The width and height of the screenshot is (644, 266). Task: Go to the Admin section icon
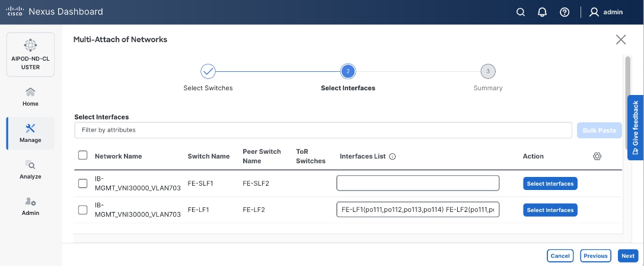pyautogui.click(x=30, y=202)
